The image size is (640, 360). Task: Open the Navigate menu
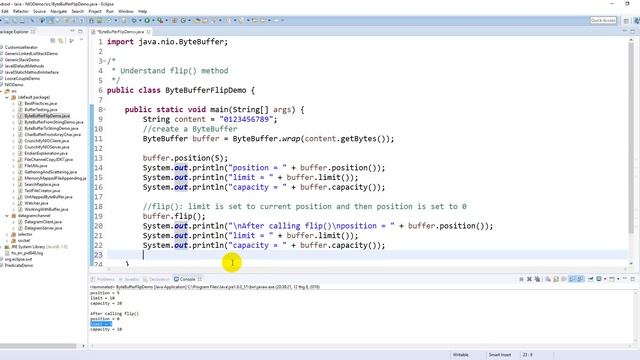[58, 11]
